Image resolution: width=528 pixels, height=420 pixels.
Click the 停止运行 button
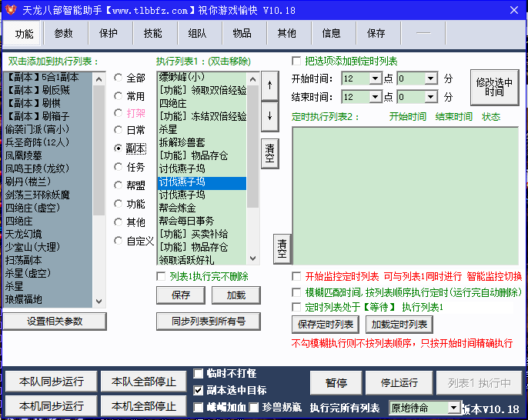coord(399,382)
